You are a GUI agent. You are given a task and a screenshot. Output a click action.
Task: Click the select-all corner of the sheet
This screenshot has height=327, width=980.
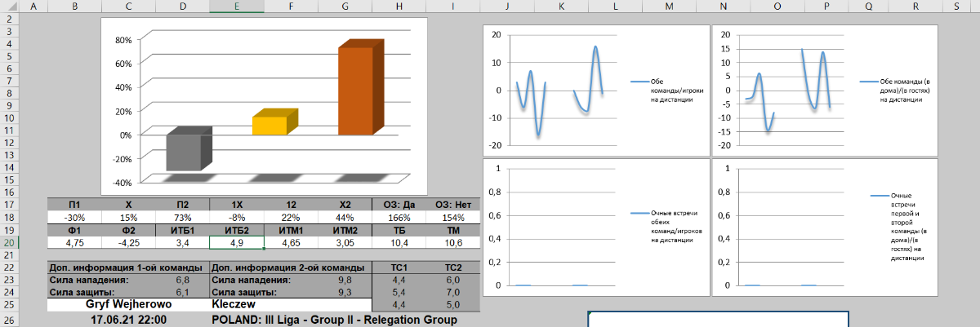click(x=8, y=6)
